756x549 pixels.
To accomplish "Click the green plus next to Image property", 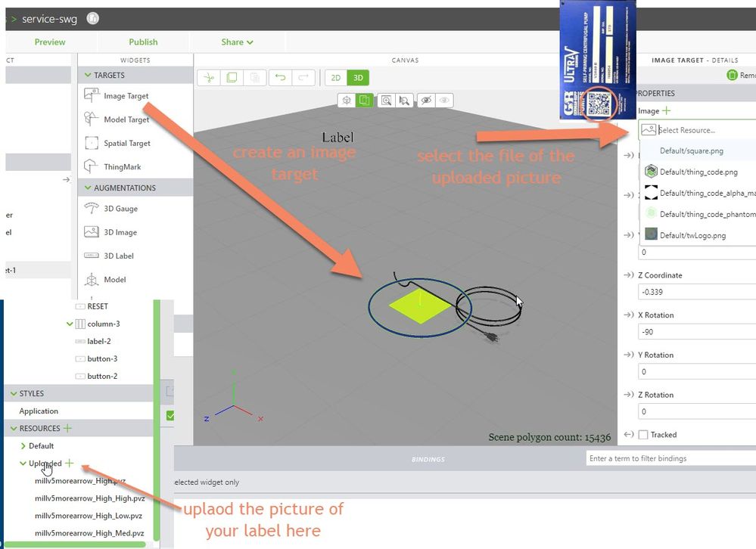I will [x=666, y=110].
